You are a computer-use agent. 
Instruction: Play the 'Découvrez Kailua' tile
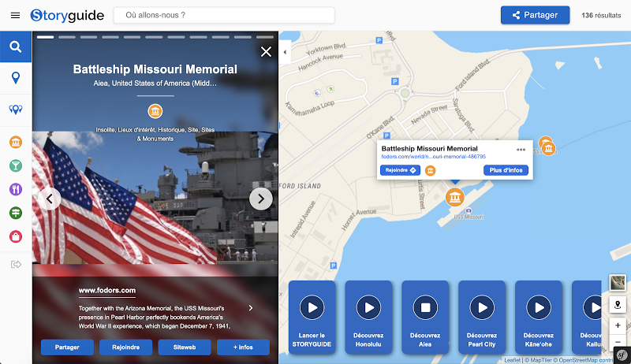592,308
